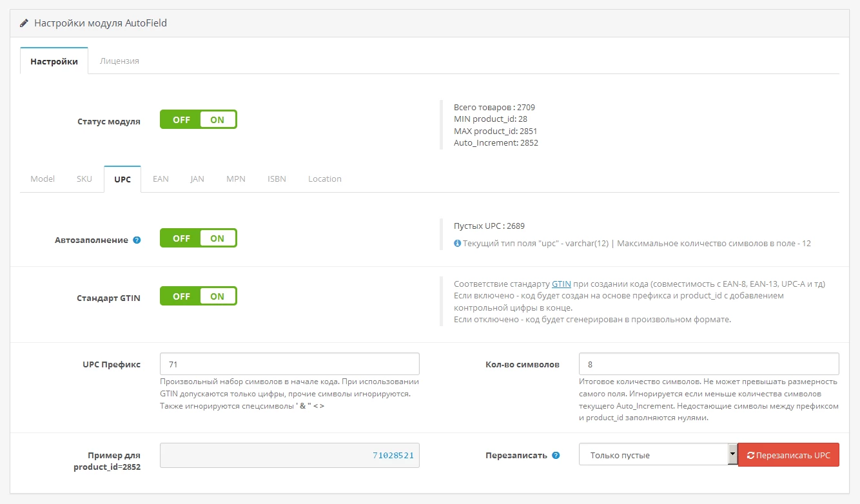Switch to the Лицензия tab
The image size is (860, 504).
point(119,61)
